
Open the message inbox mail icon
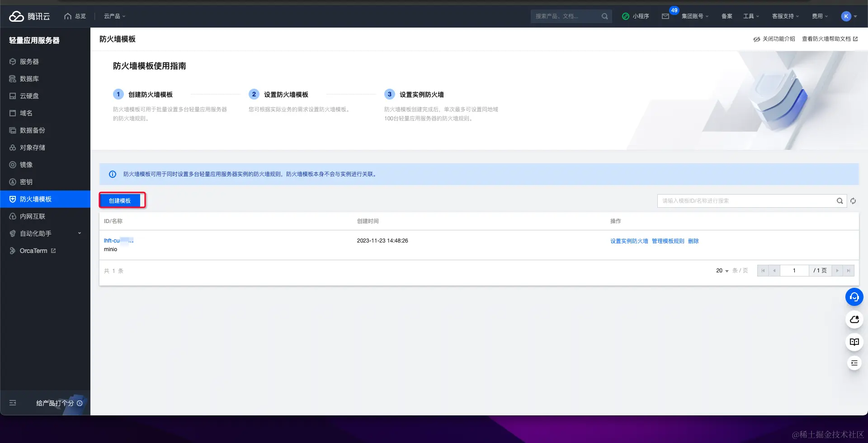pyautogui.click(x=665, y=16)
